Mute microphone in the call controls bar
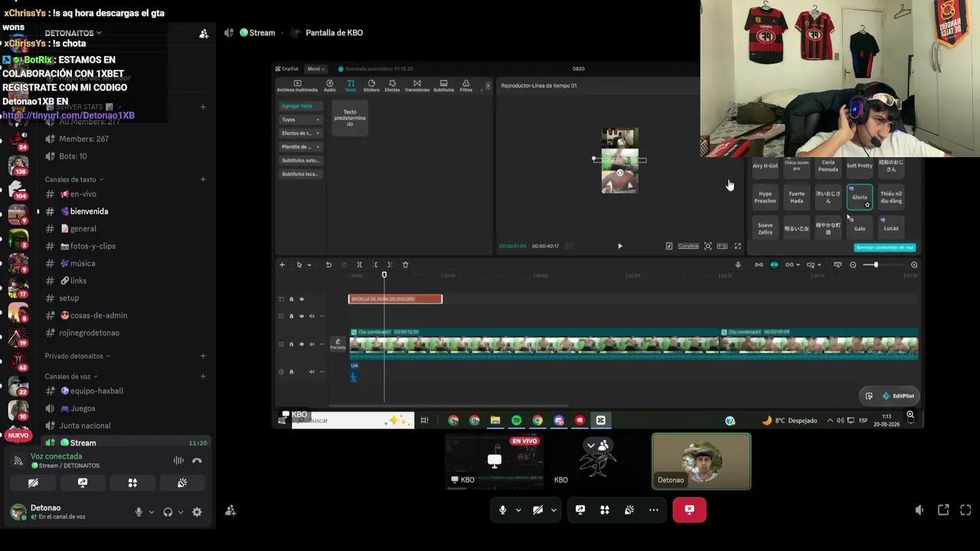 (x=502, y=510)
